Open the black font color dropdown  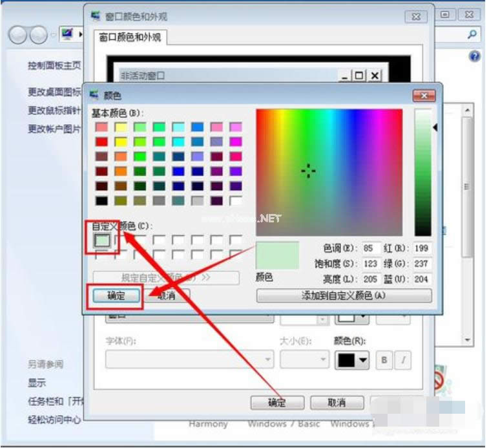tap(351, 360)
